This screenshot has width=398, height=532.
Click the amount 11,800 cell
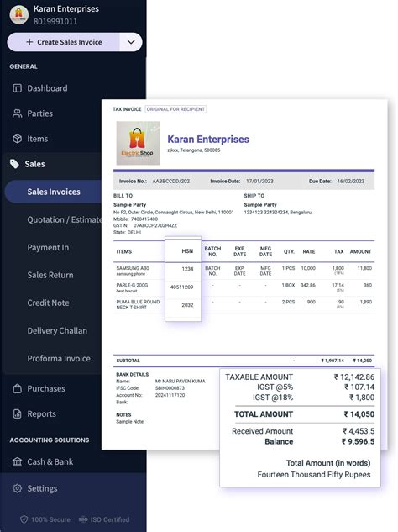pyautogui.click(x=364, y=268)
